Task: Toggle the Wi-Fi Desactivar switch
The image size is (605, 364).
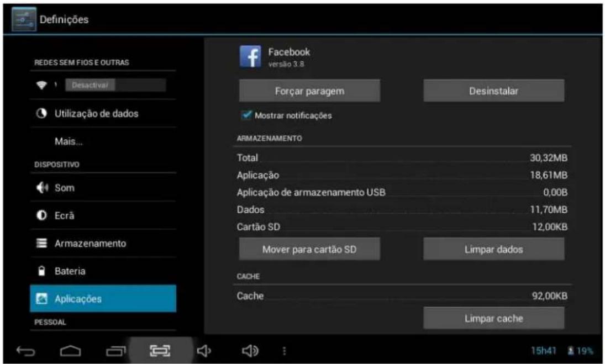Action: pos(115,85)
